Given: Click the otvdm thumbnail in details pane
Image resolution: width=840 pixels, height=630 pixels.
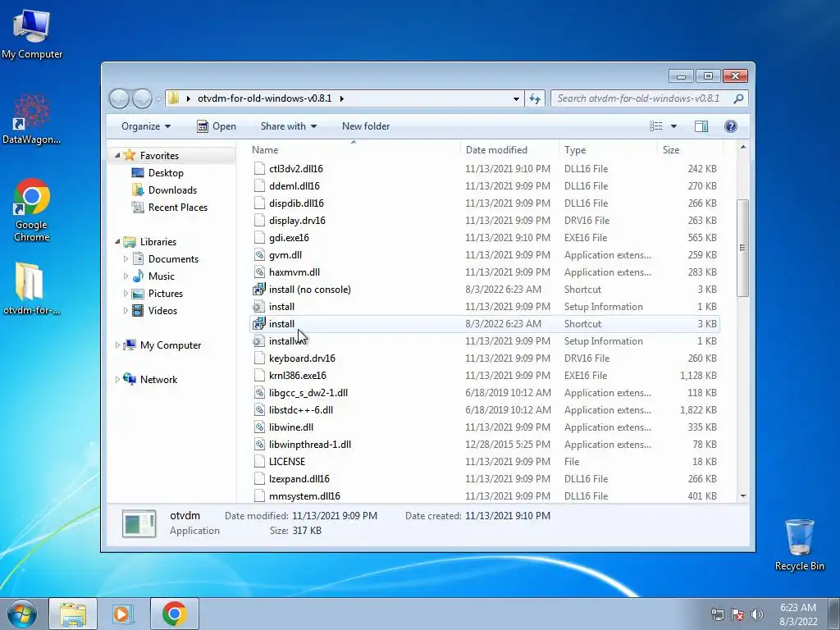Looking at the screenshot, I should coord(139,523).
